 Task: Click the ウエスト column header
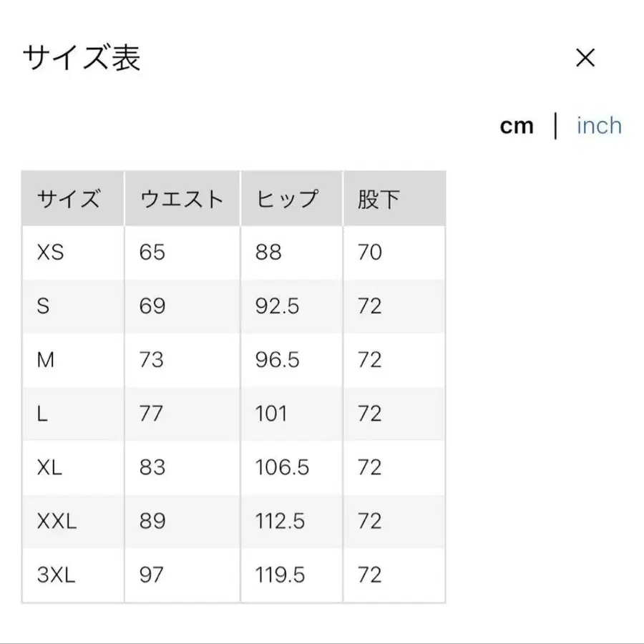point(181,199)
